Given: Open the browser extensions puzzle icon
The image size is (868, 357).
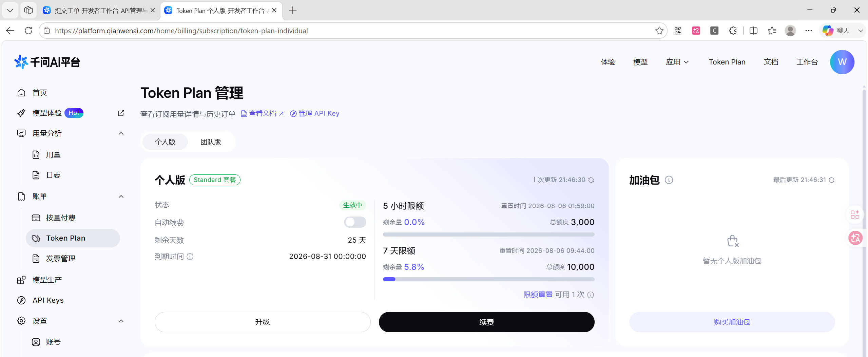Looking at the screenshot, I should point(733,31).
